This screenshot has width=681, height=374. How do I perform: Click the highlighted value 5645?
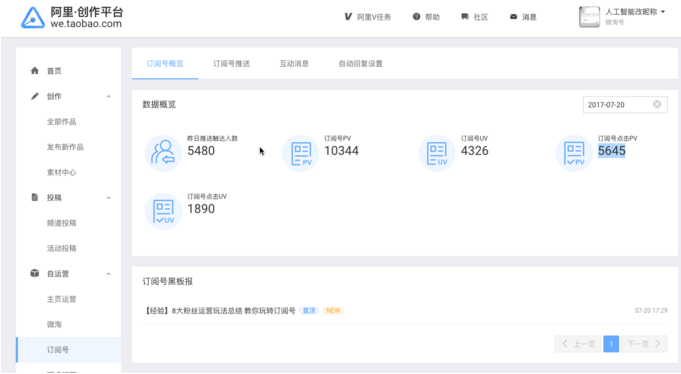(x=612, y=151)
